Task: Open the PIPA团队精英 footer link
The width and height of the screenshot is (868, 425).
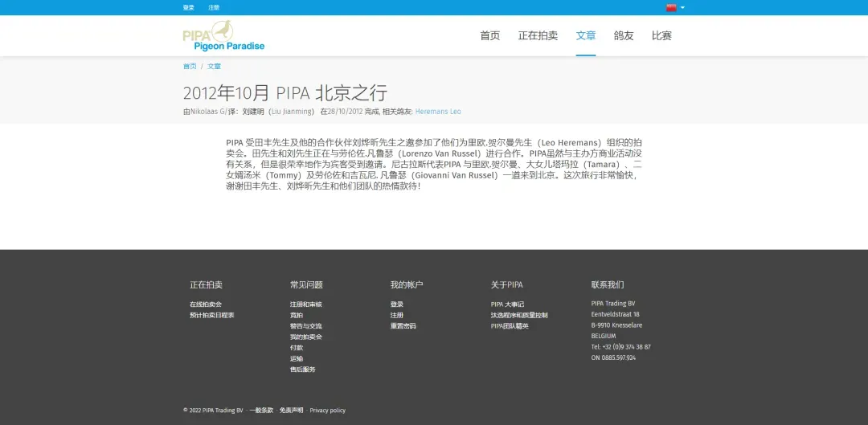Action: 510,326
